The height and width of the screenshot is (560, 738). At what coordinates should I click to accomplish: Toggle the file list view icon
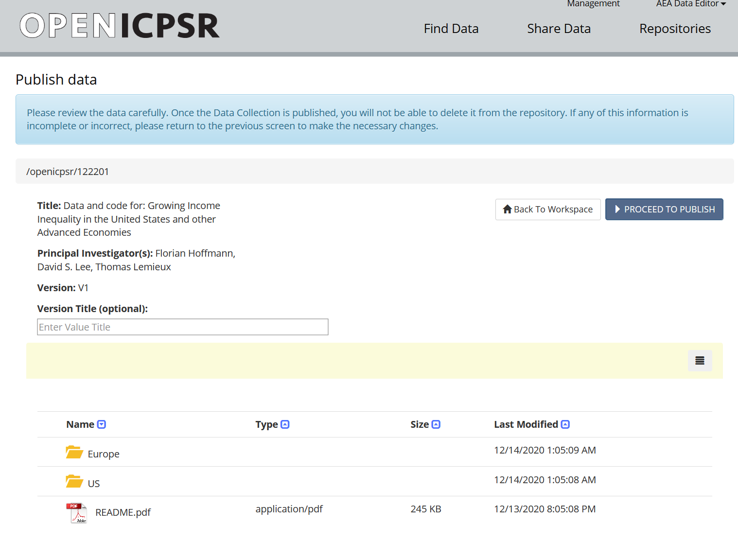[700, 361]
